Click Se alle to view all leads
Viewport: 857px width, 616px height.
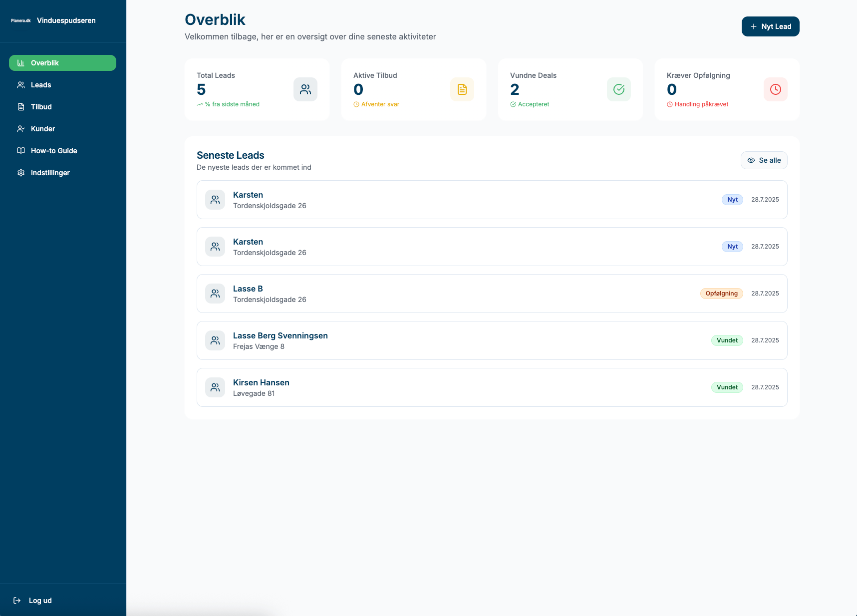point(764,160)
